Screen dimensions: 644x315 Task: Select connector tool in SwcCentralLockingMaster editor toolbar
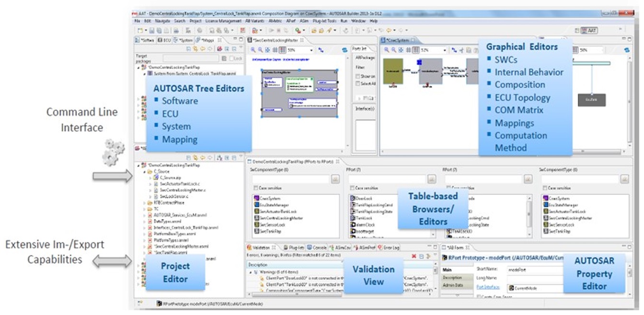pos(321,50)
